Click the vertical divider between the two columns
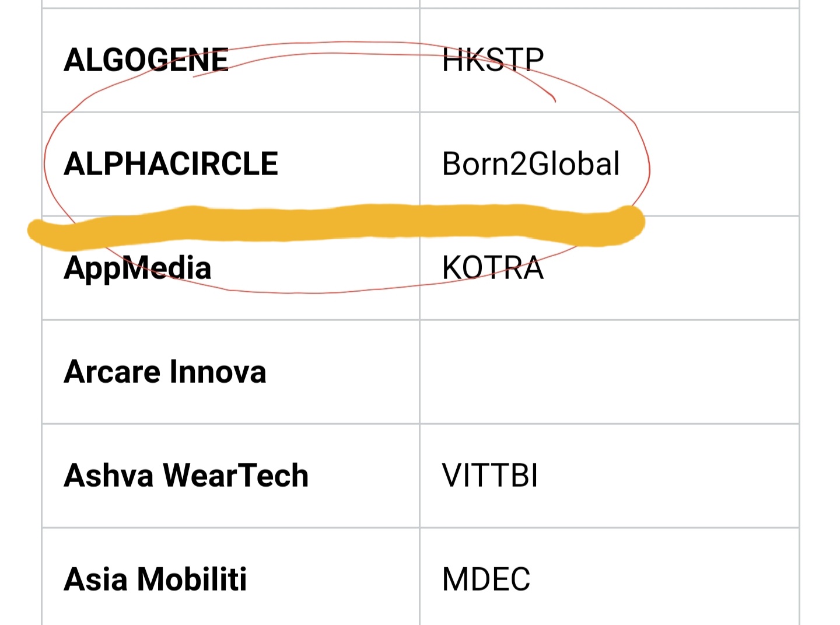 click(419, 372)
